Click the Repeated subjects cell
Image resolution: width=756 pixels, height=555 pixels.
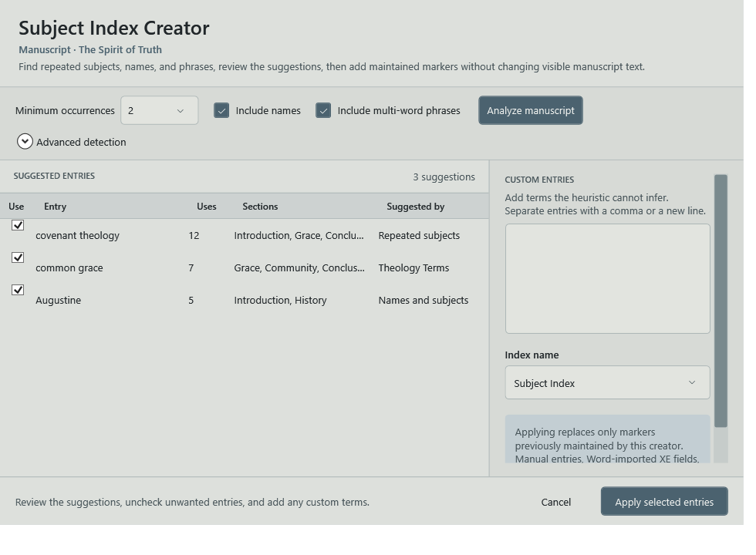tap(419, 236)
